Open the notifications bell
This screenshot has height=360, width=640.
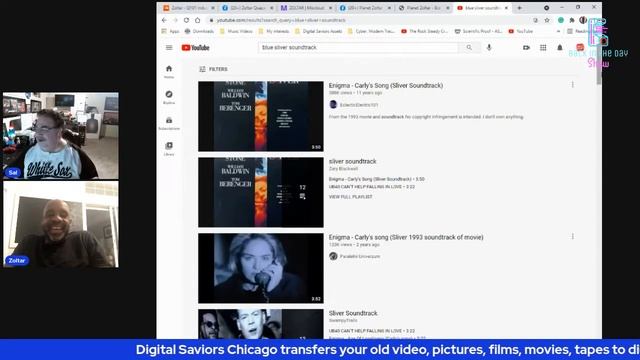pos(560,48)
